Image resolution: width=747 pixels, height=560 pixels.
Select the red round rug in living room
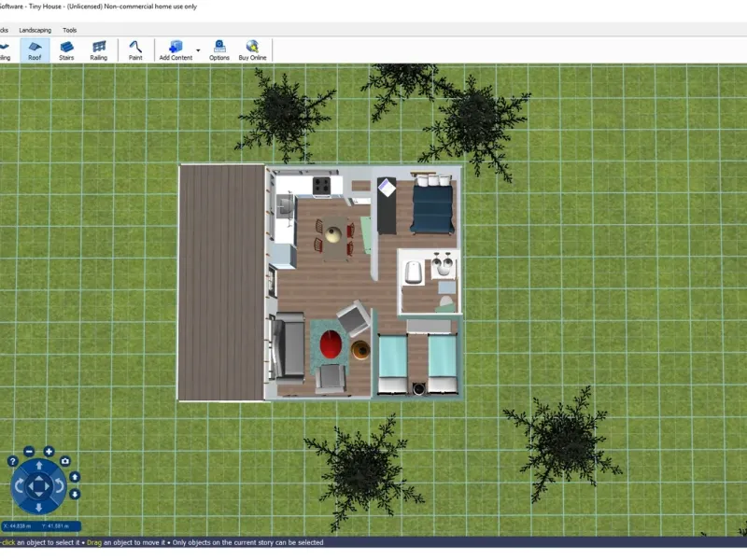331,346
